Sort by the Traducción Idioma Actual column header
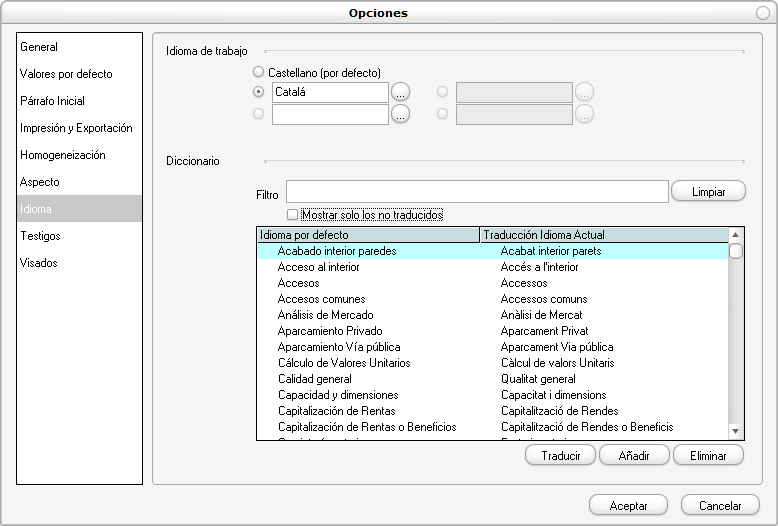778x526 pixels. (603, 235)
